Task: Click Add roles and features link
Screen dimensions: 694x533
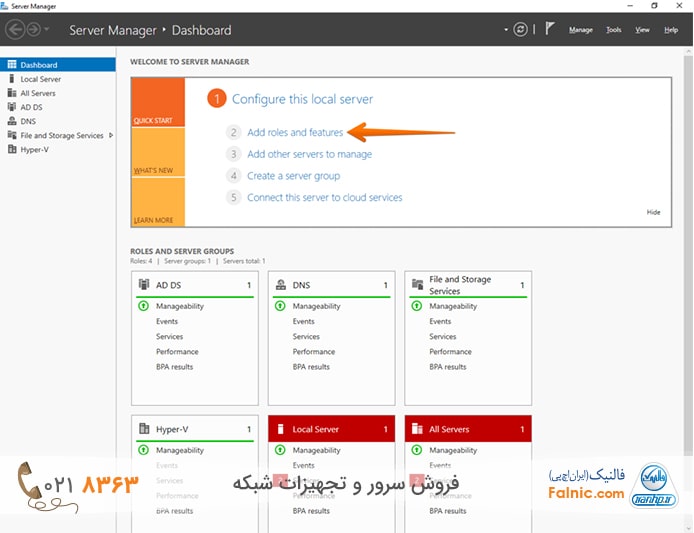Action: (x=295, y=132)
